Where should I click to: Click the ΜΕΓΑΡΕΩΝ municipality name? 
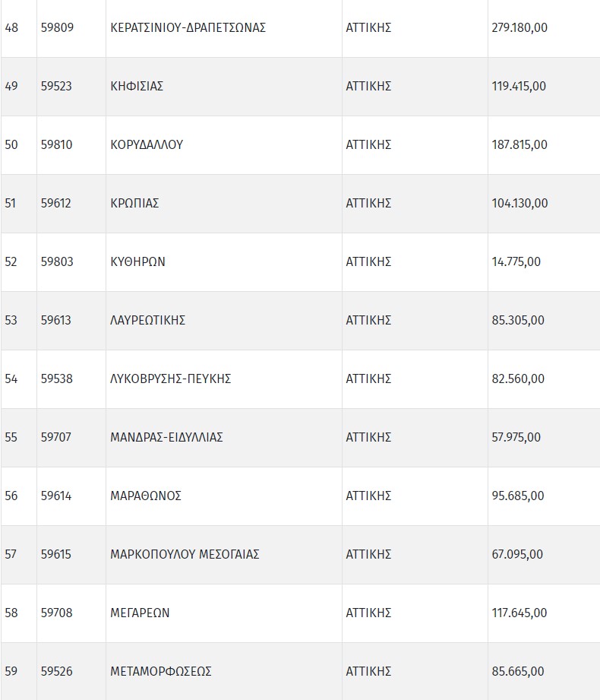tap(140, 613)
